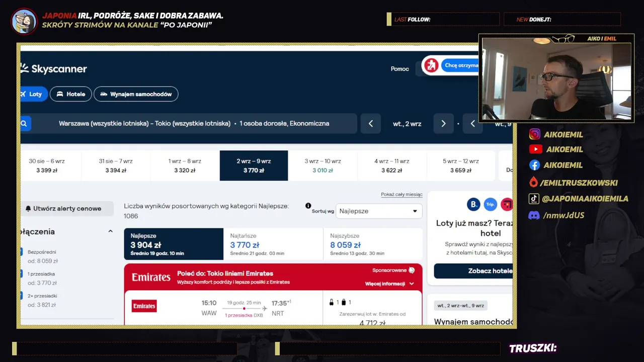Click the red flame icon beside /EMILTRUSZKOWSKI

[x=533, y=182]
